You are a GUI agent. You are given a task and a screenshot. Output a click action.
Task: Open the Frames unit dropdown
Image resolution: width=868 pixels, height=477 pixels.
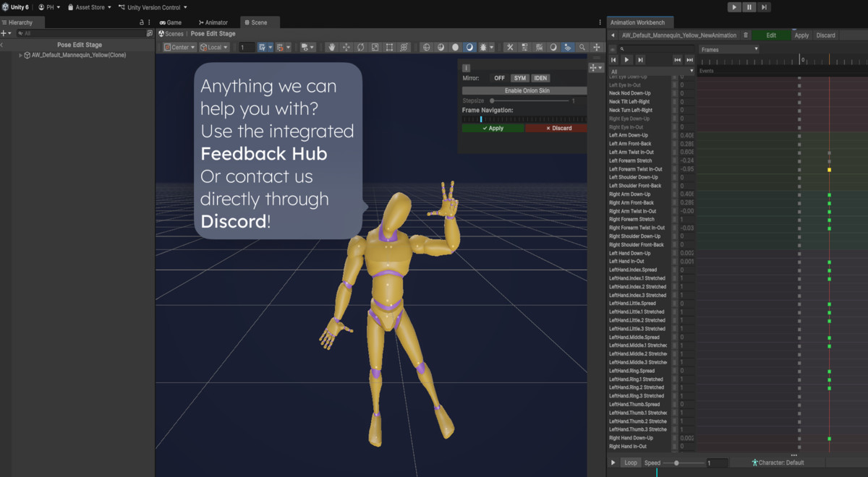[x=729, y=49]
